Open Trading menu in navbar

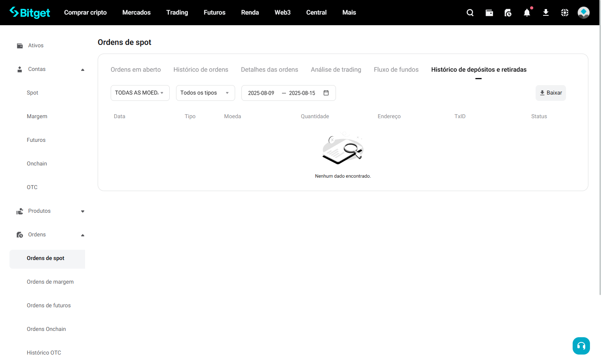177,13
